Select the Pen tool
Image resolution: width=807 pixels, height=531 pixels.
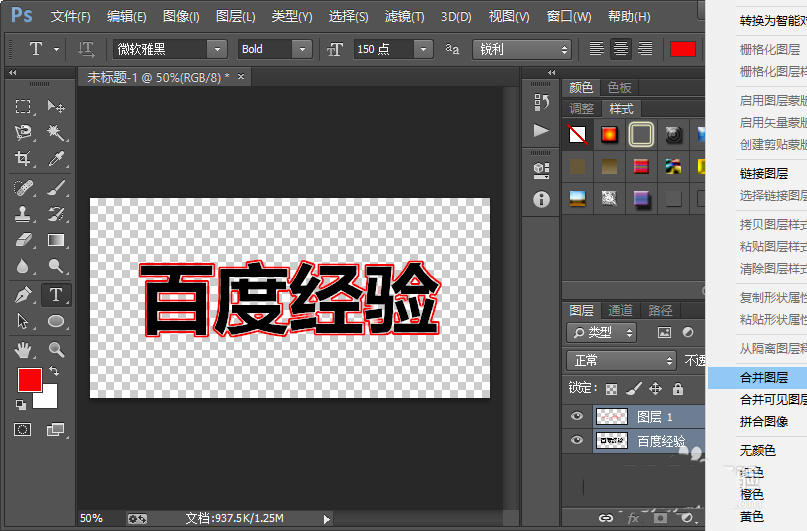point(23,295)
